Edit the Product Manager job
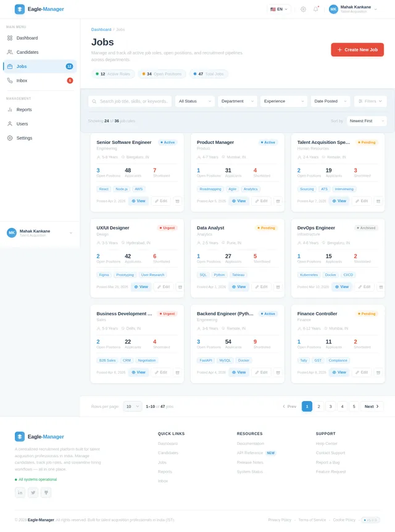Viewport: 395px width, 532px height. tap(261, 201)
